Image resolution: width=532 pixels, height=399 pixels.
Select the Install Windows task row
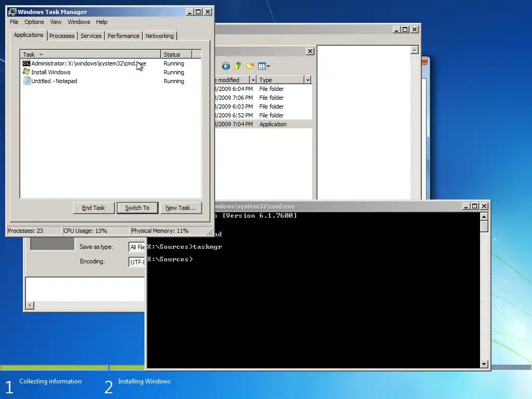111,72
